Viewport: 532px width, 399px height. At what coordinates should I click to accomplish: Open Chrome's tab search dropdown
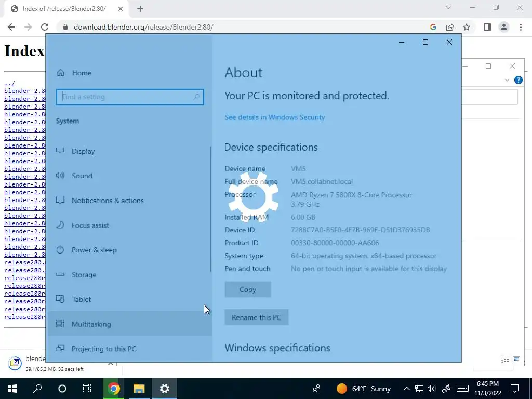coord(448,7)
